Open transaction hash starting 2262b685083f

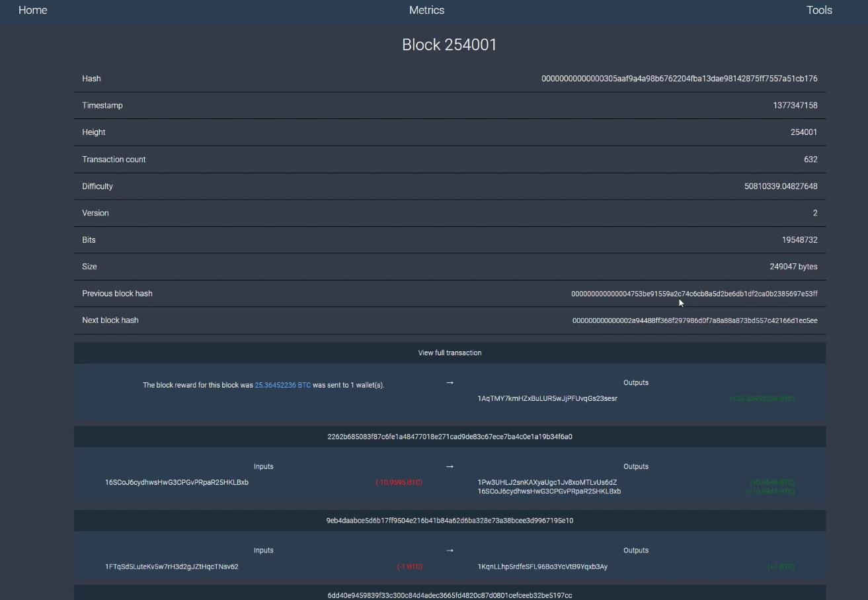(x=450, y=437)
